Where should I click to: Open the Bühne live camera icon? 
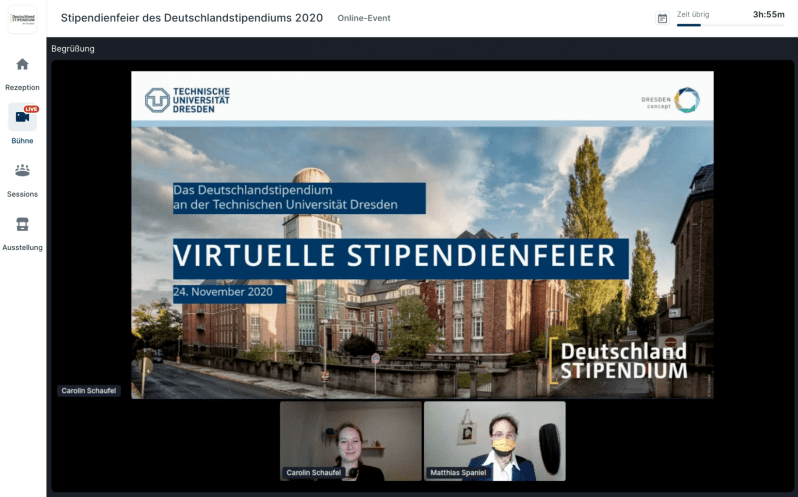22,117
